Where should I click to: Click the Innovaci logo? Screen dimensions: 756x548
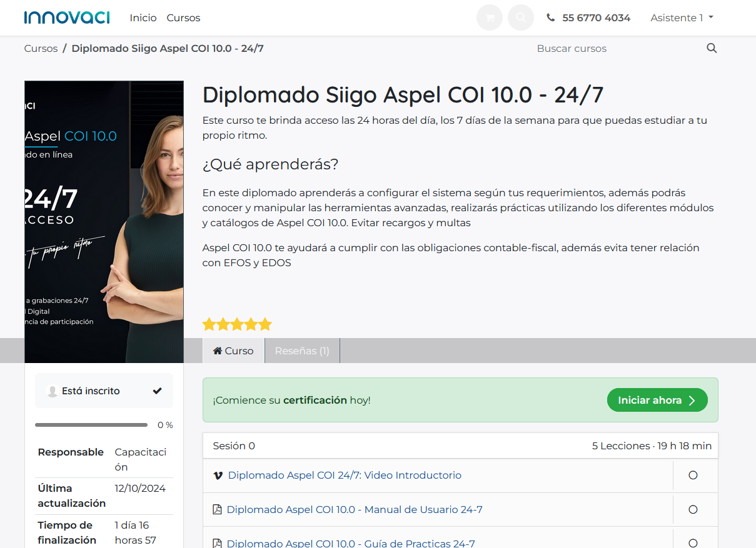point(67,17)
